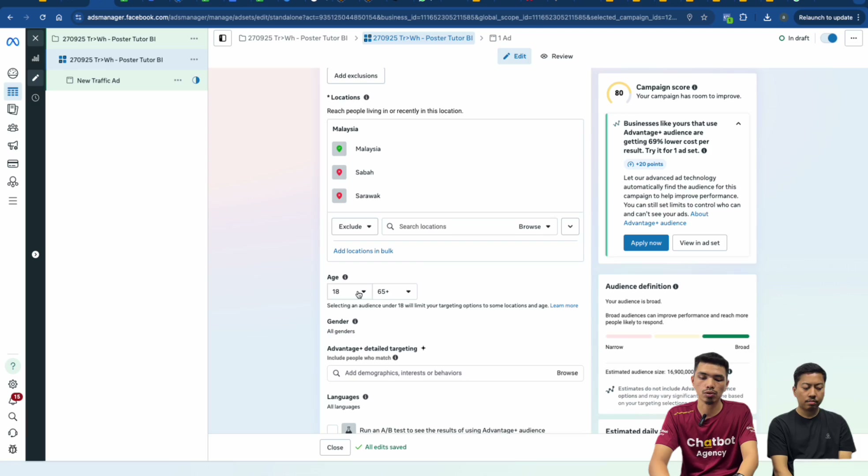Image resolution: width=868 pixels, height=476 pixels.
Task: Expand the collapsed sidebar arrow button
Action: [x=35, y=255]
